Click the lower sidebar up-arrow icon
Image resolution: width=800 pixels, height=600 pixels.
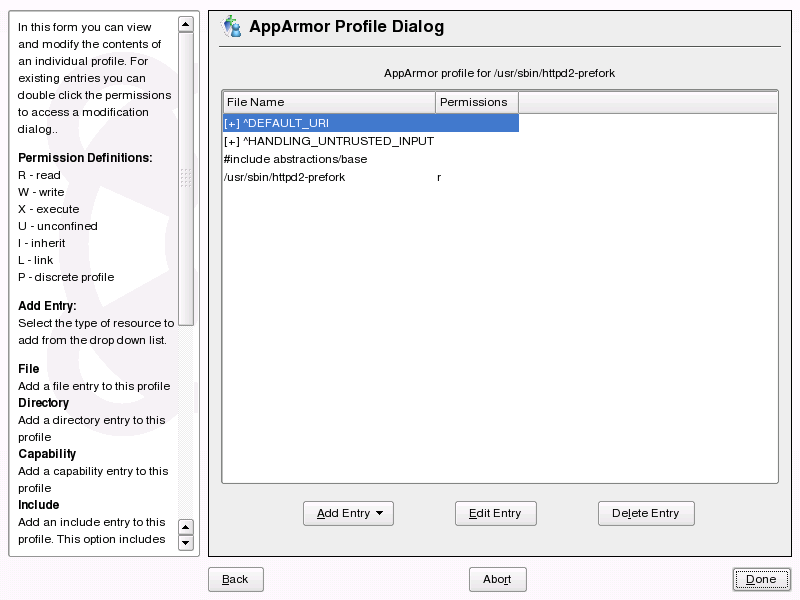(x=185, y=527)
